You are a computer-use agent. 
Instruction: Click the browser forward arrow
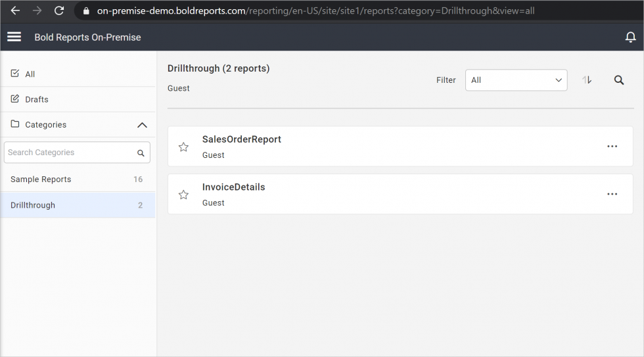37,11
